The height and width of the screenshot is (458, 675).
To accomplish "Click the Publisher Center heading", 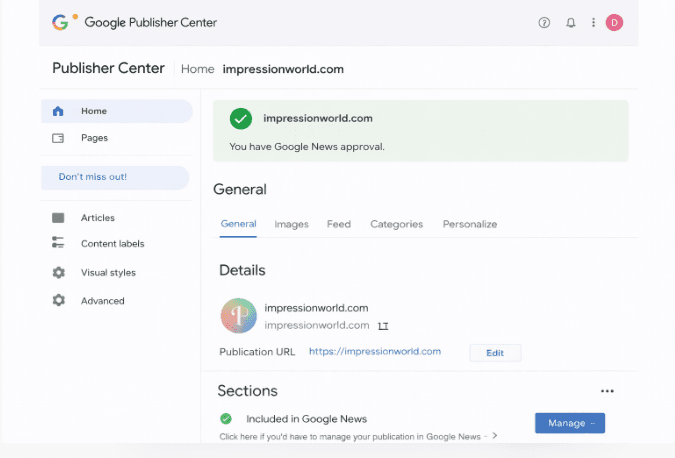I will coord(108,68).
